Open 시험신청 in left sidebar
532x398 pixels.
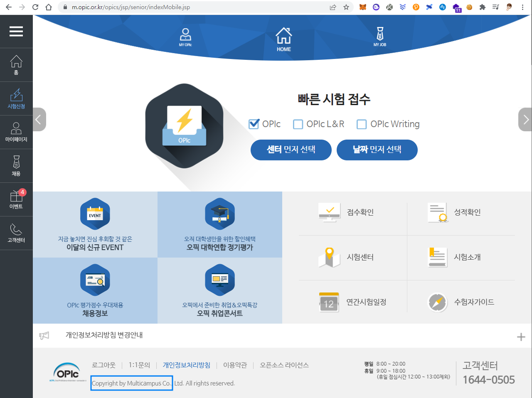[16, 98]
